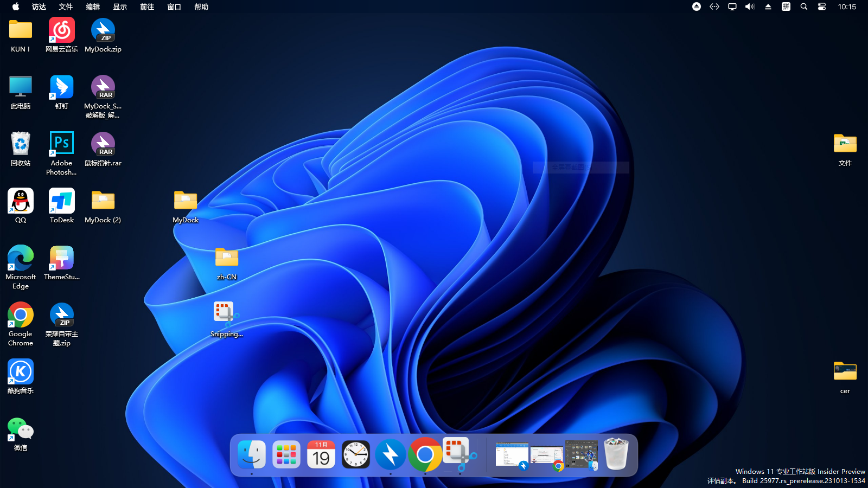Open Control Center toggles in menu bar
The height and width of the screenshot is (488, 868).
[822, 7]
